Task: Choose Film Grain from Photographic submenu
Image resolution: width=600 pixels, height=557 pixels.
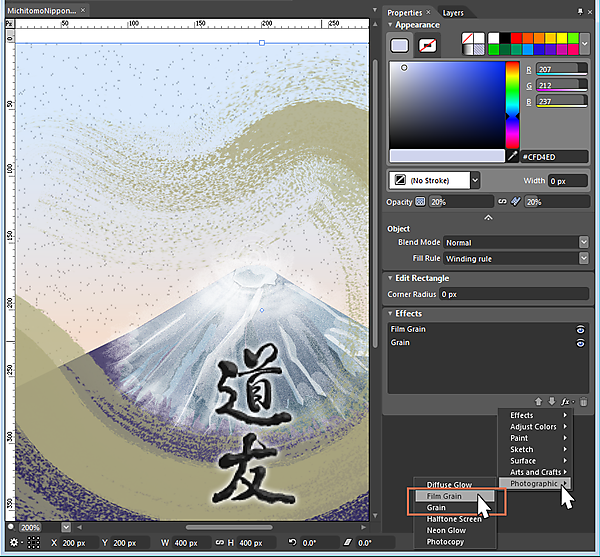Action: tap(445, 496)
